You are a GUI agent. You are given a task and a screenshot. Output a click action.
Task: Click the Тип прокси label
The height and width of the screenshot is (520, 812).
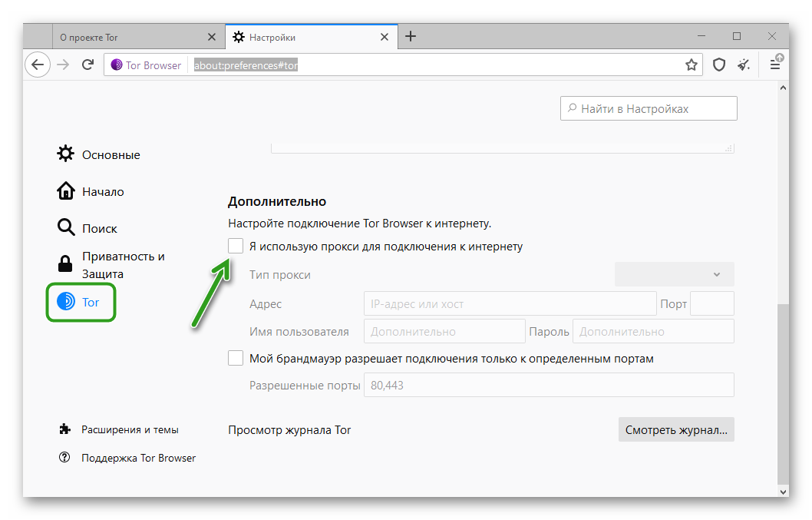280,275
